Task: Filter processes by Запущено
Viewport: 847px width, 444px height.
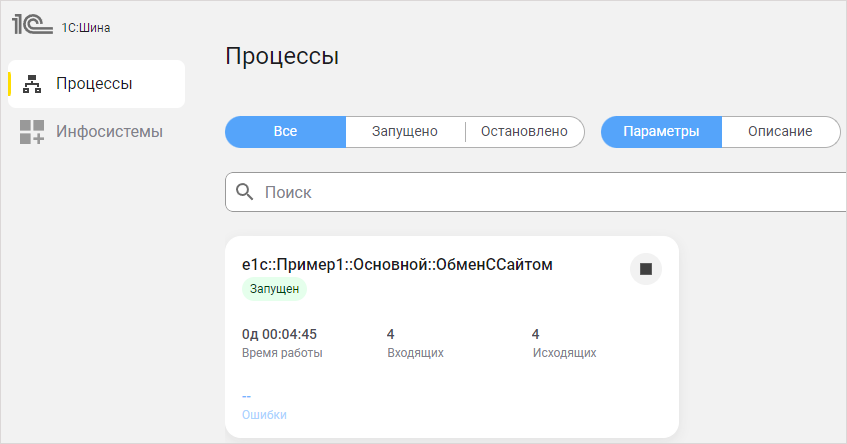Action: [x=405, y=132]
